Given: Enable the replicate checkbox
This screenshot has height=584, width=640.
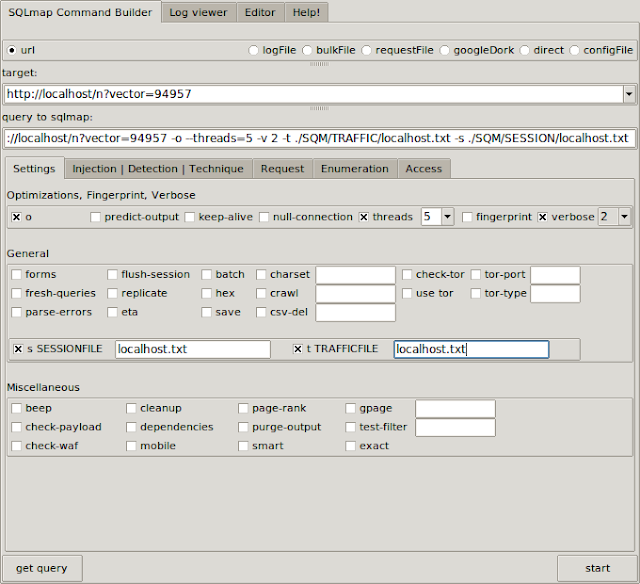Looking at the screenshot, I should (x=112, y=293).
